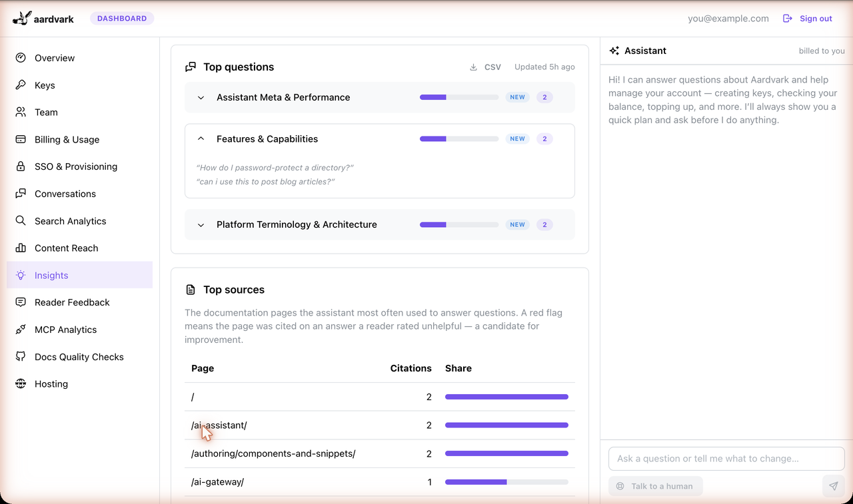Screen dimensions: 853x504
Task: Click the Overview gauge icon
Action: (x=21, y=58)
